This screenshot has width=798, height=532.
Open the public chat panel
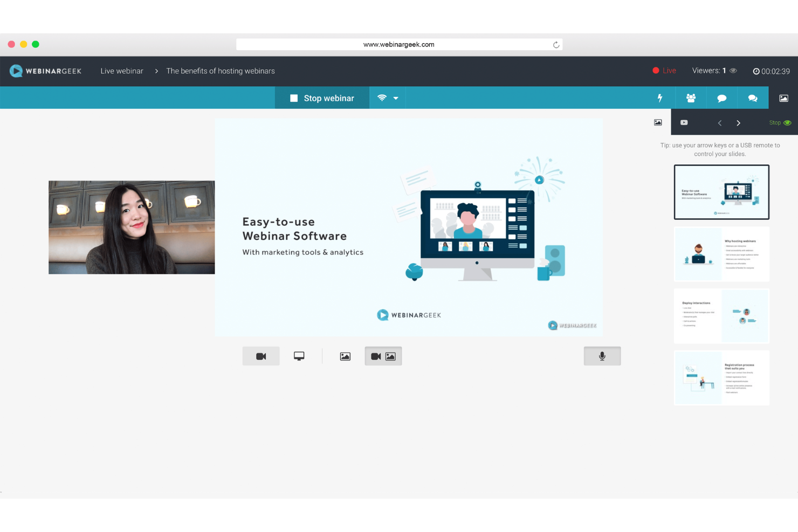pyautogui.click(x=721, y=98)
